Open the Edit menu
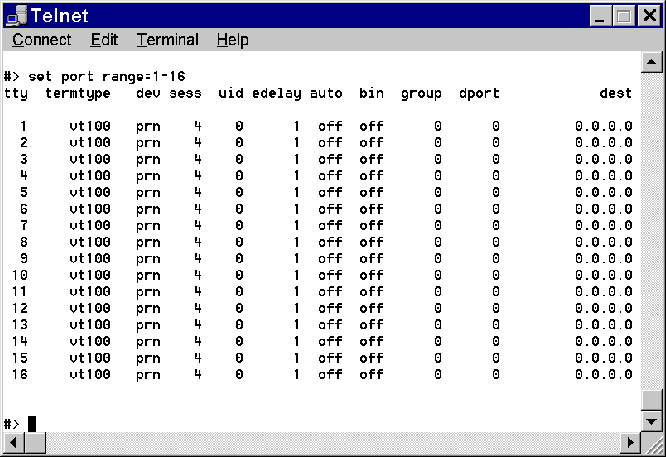Viewport: 666px width, 457px height. pos(104,40)
